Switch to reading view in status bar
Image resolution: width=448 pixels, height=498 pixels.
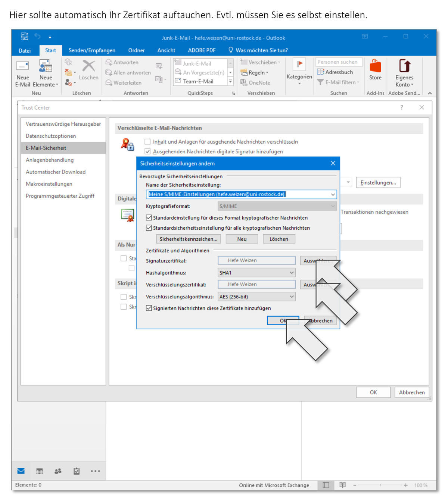(x=342, y=485)
